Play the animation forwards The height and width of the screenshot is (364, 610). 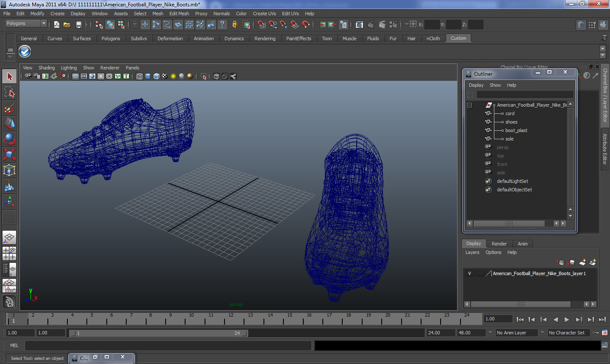point(567,320)
